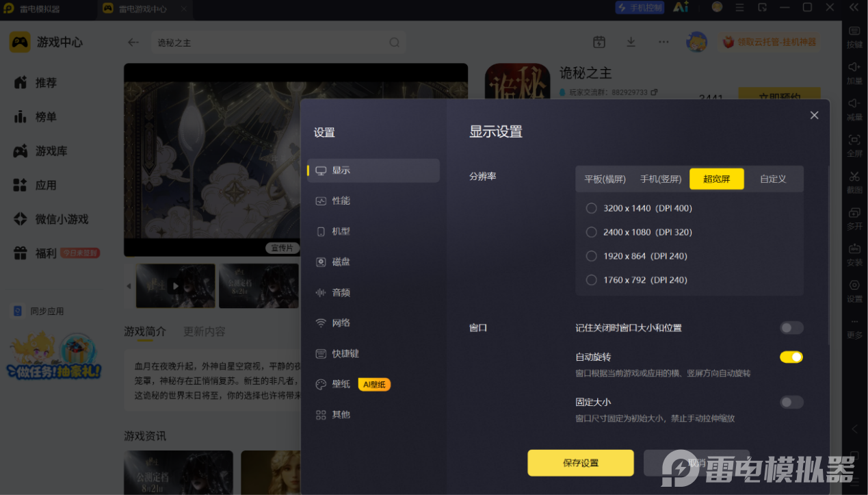Click previous arrow of the trailer thumbnail strip
Screen dimensions: 868x495
tap(129, 286)
